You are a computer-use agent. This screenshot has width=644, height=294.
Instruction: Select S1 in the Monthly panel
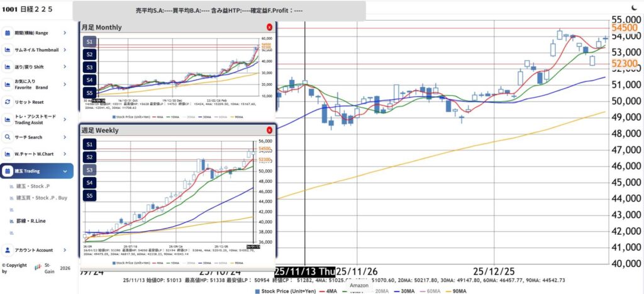point(89,42)
